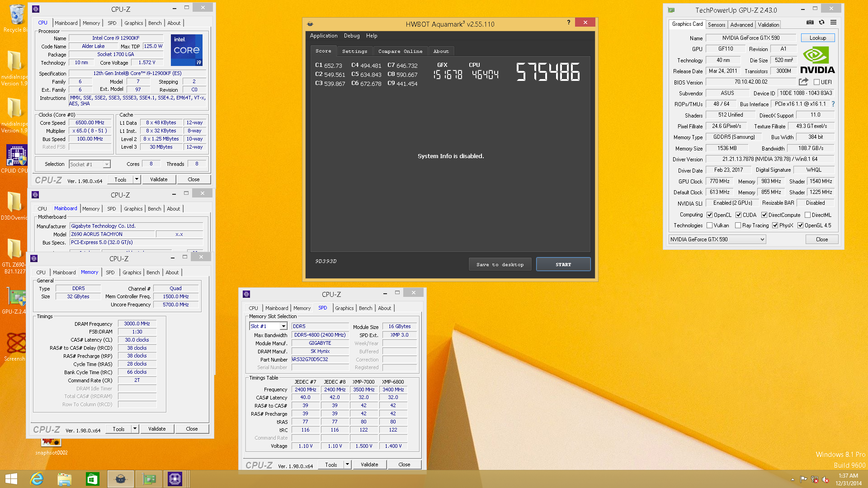Click the NVIDIA logo in GPU-Z

pyautogui.click(x=817, y=61)
